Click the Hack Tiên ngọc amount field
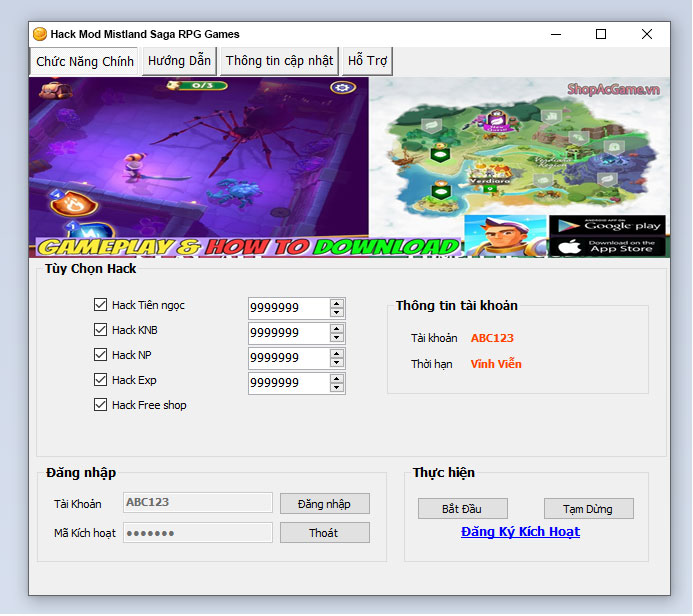This screenshot has width=693, height=616. [x=289, y=308]
